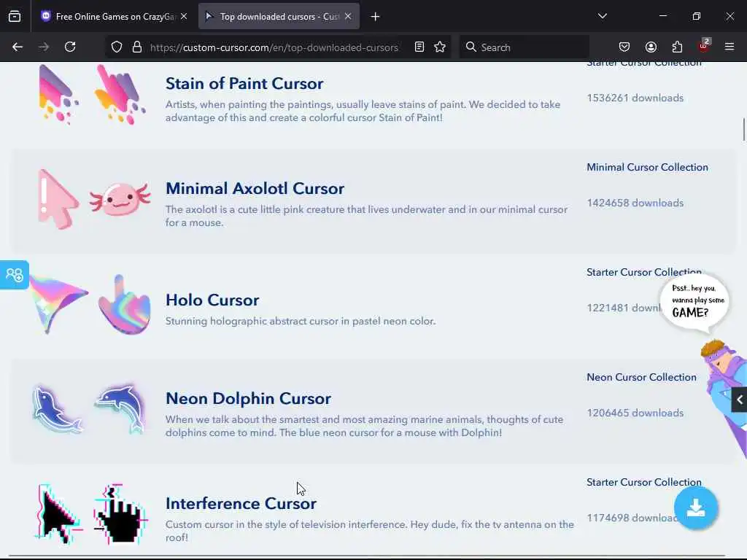Open the Neon Cursor Collection link
The image size is (747, 560).
(641, 377)
